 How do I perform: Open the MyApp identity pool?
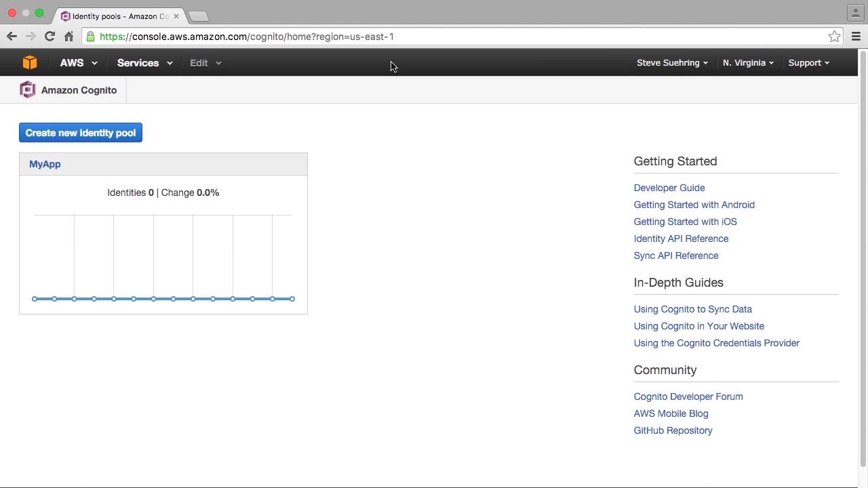pos(45,164)
